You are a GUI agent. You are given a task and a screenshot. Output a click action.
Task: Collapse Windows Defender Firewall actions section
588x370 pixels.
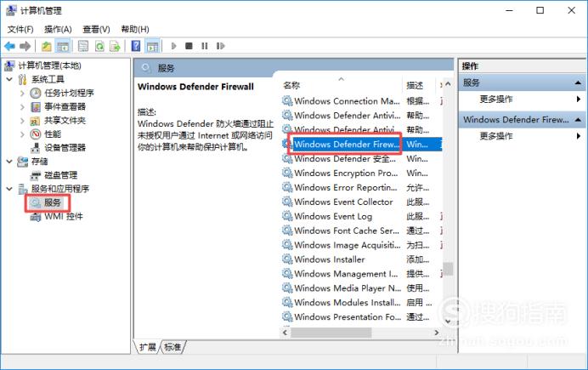pyautogui.click(x=578, y=120)
